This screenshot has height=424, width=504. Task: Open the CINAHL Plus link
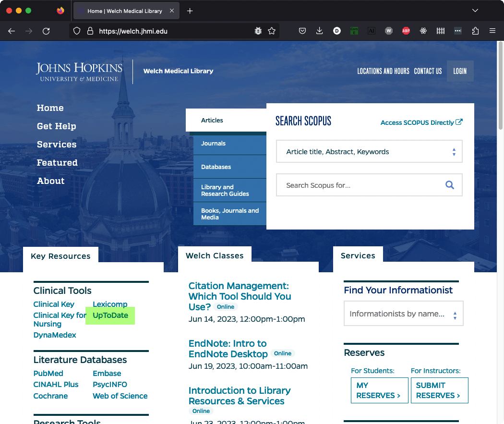[x=56, y=385]
